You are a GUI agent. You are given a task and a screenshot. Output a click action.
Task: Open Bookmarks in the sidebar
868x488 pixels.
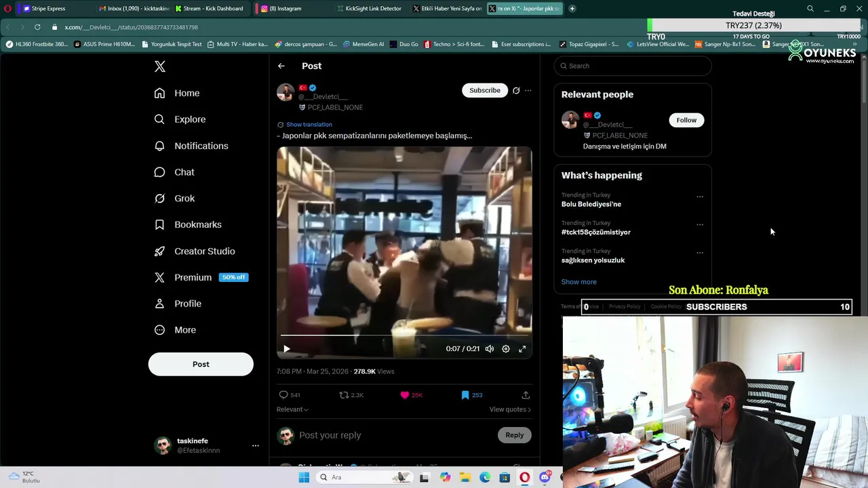(188, 224)
